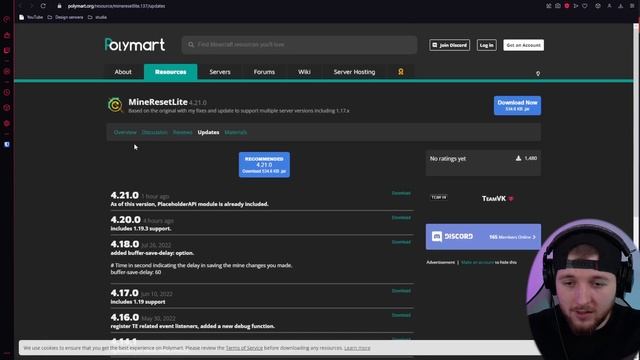Click the No ratings yet text
Viewport: 640px width, 360px height.
coord(448,159)
